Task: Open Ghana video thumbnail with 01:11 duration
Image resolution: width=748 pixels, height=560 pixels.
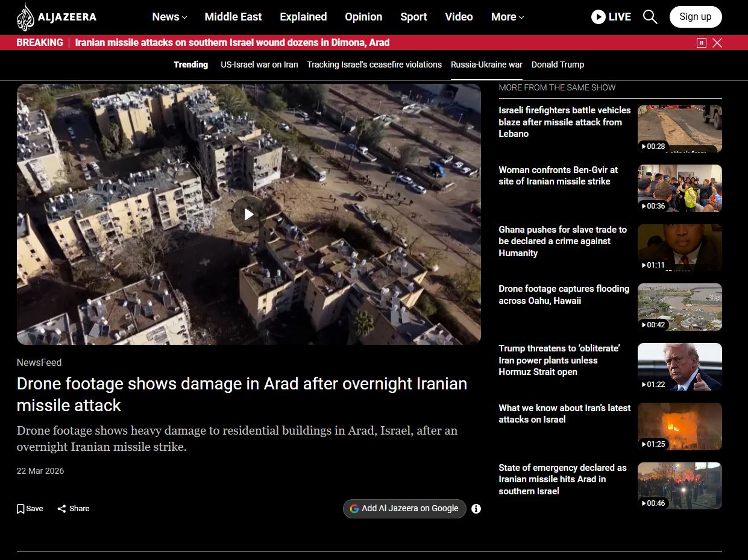Action: 679,248
